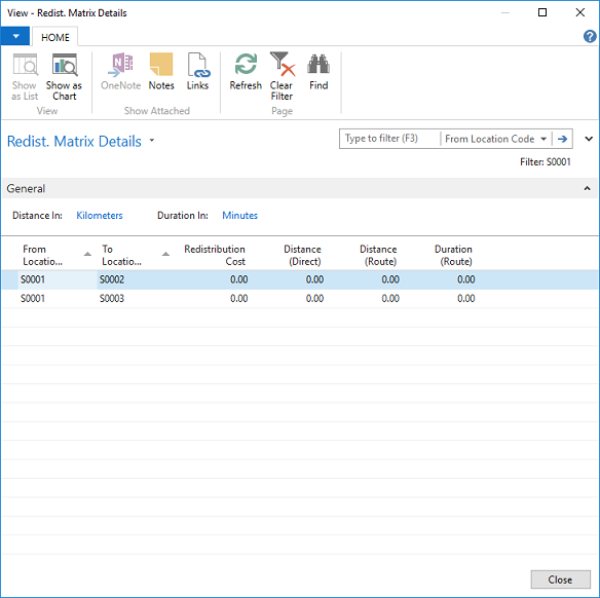This screenshot has width=600, height=598.
Task: Click the Kilometers distance link
Action: [x=99, y=215]
